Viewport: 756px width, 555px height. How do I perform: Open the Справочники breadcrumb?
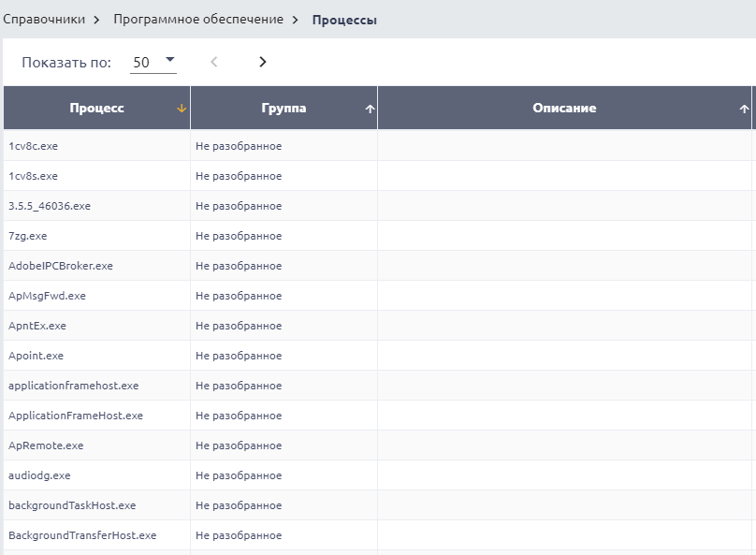tap(44, 19)
